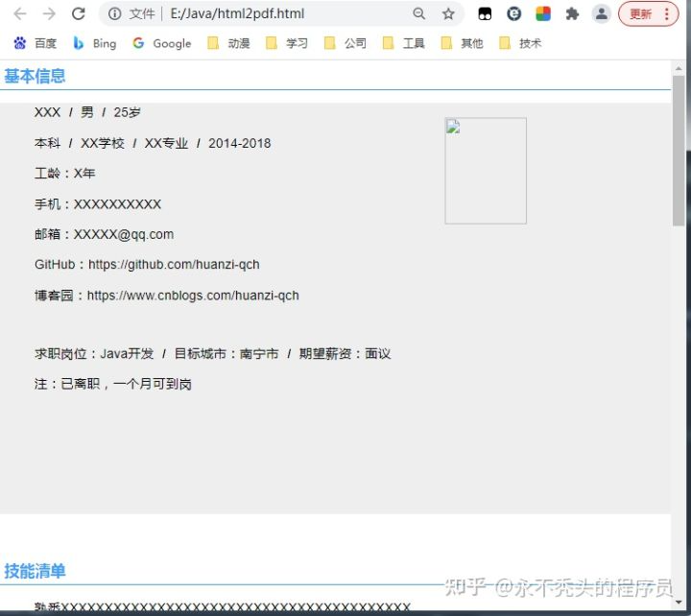Bookmark this page with the star icon

point(448,14)
